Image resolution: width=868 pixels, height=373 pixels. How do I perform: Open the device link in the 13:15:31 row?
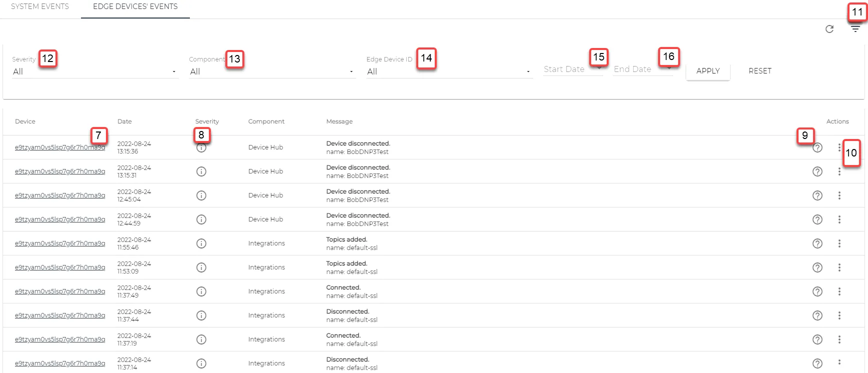click(x=60, y=171)
